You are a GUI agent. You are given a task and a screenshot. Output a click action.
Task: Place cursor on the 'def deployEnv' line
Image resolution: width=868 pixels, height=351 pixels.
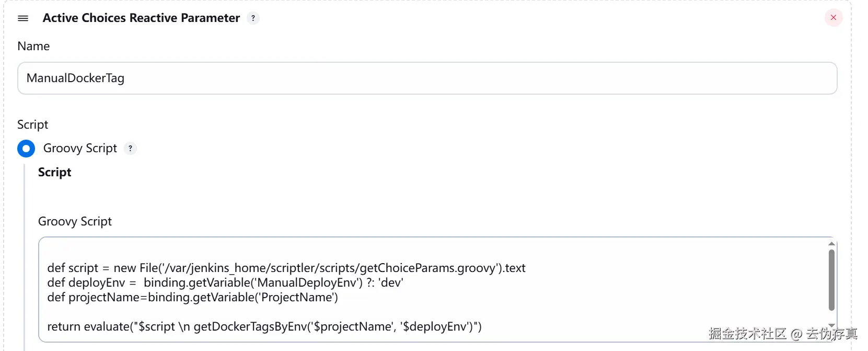point(225,283)
